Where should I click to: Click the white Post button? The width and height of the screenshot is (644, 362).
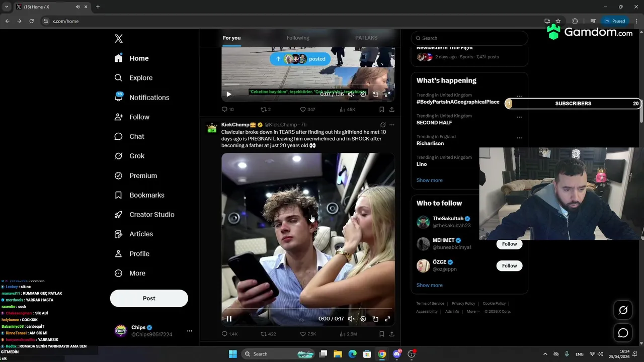coord(149,298)
